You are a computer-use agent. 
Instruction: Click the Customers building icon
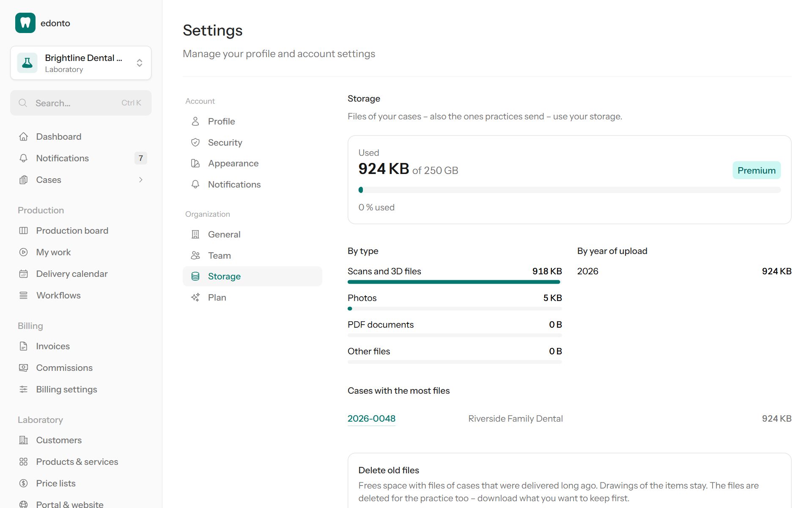[24, 440]
